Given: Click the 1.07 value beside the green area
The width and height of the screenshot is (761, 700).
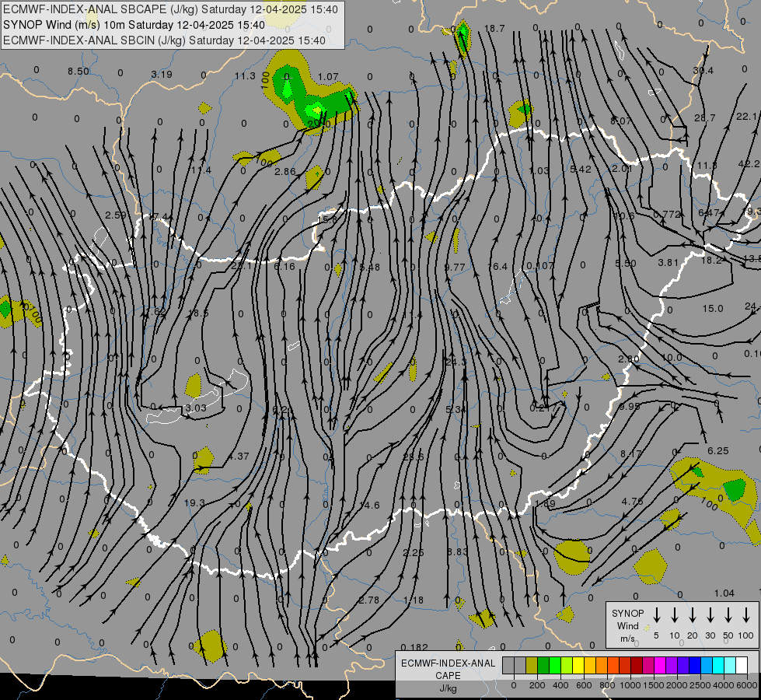Looking at the screenshot, I should point(328,77).
